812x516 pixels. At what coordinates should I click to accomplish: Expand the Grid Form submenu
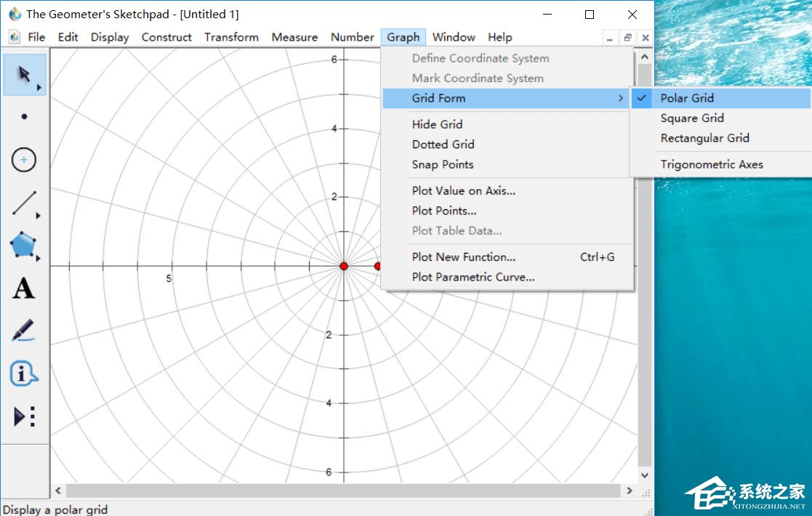pyautogui.click(x=438, y=98)
